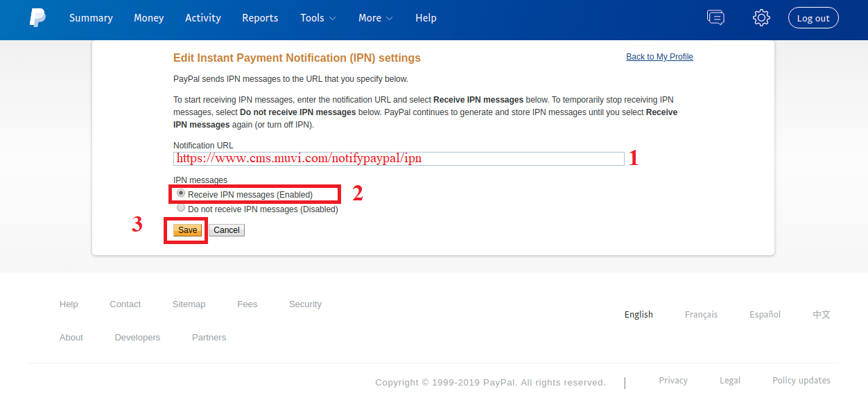The height and width of the screenshot is (398, 868).
Task: Open the Reports menu item
Action: point(260,18)
